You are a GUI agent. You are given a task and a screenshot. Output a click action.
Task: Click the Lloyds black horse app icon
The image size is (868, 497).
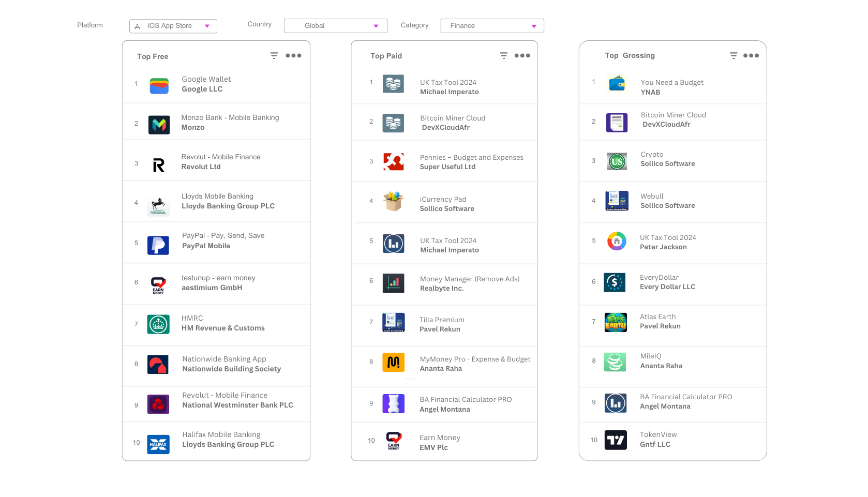pyautogui.click(x=158, y=205)
